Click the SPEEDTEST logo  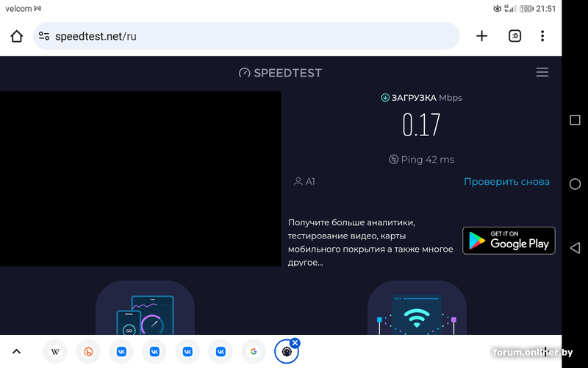pos(281,72)
